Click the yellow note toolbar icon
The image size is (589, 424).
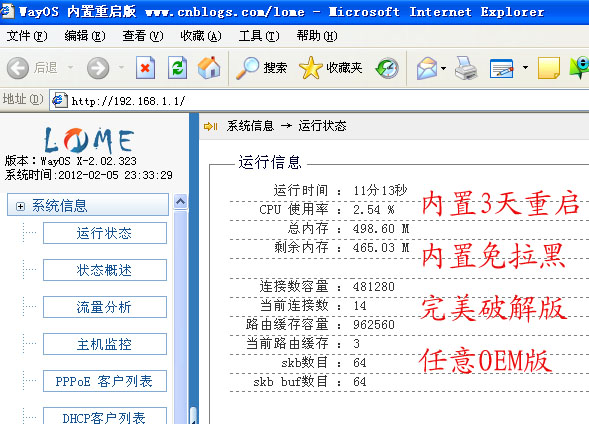[x=549, y=68]
